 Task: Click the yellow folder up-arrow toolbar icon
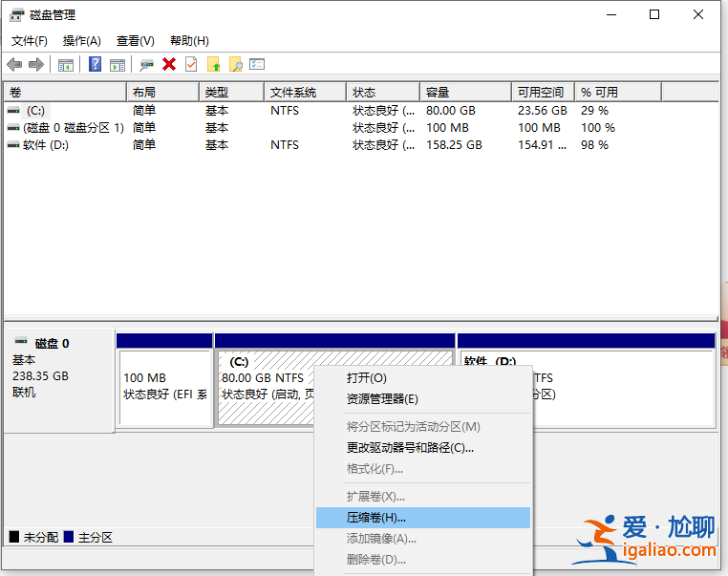coord(214,65)
